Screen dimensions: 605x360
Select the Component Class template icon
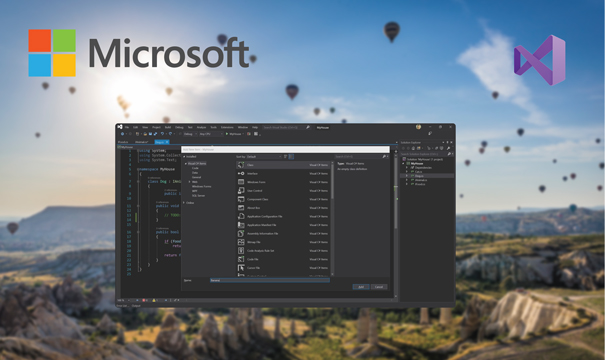click(241, 199)
